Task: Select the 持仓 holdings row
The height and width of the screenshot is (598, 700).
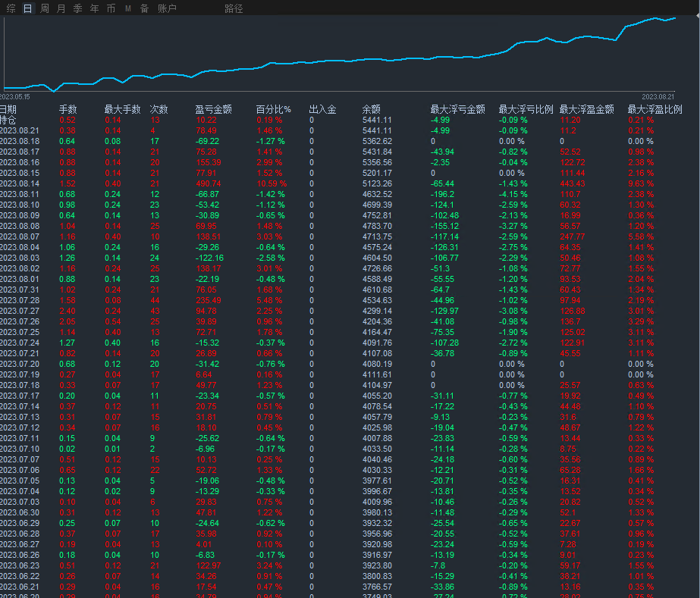Action: [x=8, y=120]
